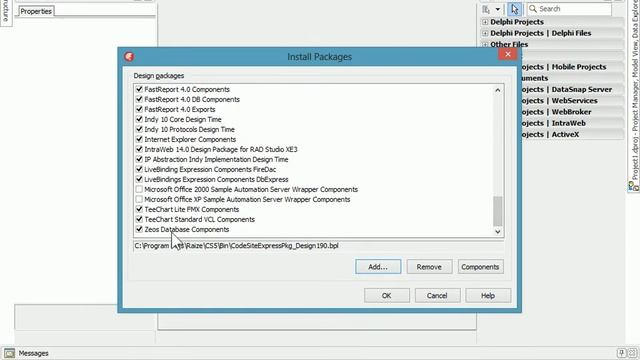This screenshot has width=640, height=360.
Task: Toggle Indy 10 Protocols Design Time checkbox
Action: click(139, 129)
